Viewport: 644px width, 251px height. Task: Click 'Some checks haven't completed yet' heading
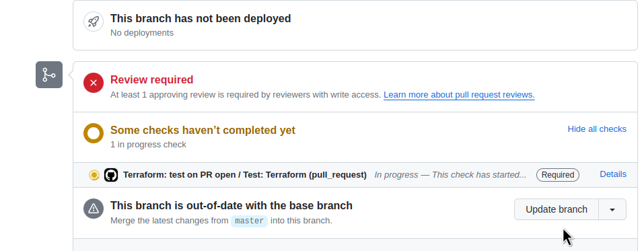203,131
